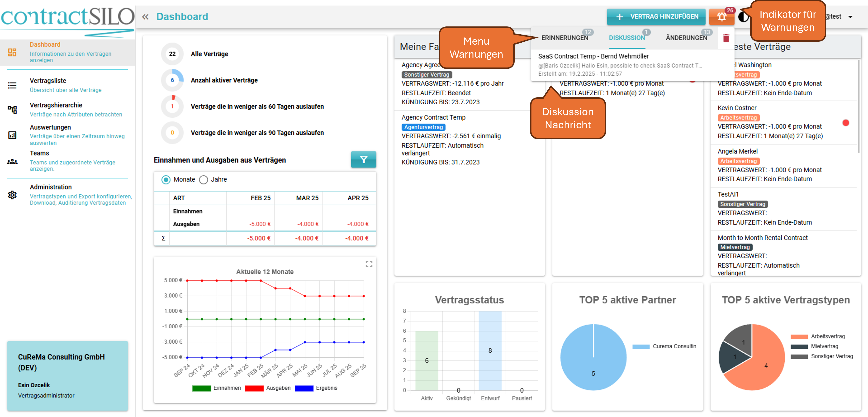
Task: Open Teams group icon in sidebar
Action: pos(12,161)
